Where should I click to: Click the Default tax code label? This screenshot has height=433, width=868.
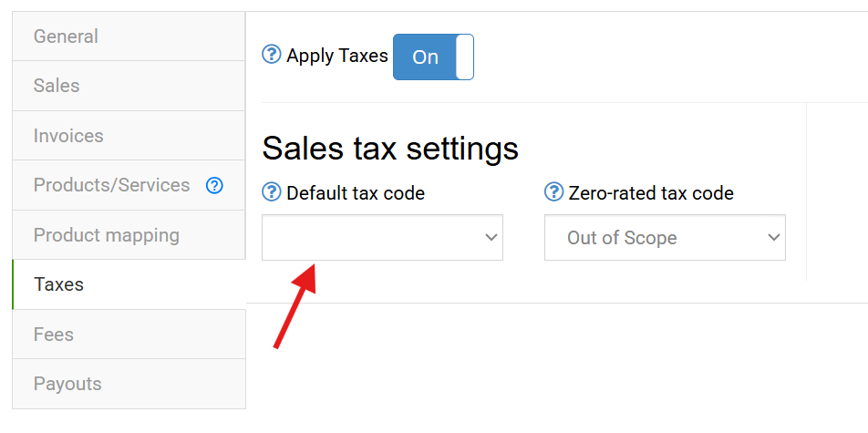[x=356, y=193]
